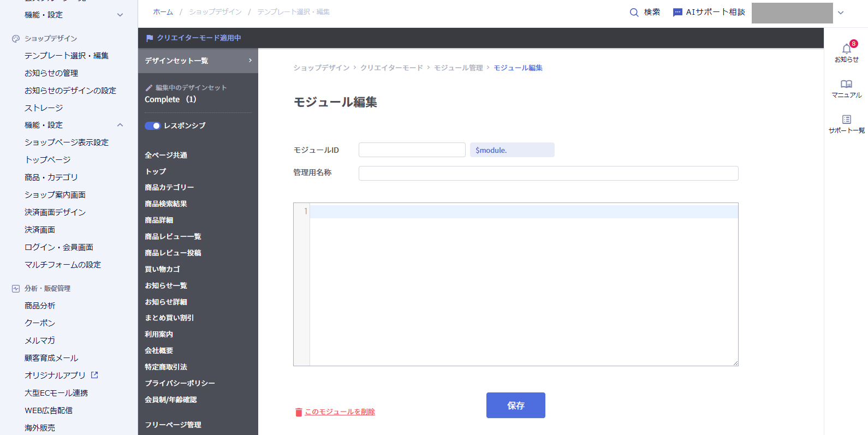Open ショップページ表示設定 in sidebar
Viewport: 868px width, 435px height.
point(67,142)
